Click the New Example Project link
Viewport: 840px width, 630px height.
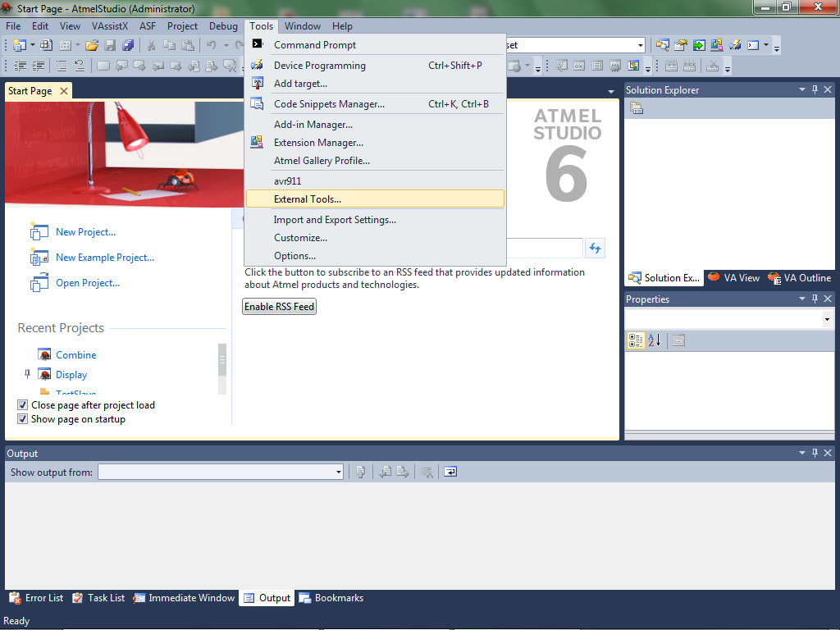pyautogui.click(x=105, y=257)
